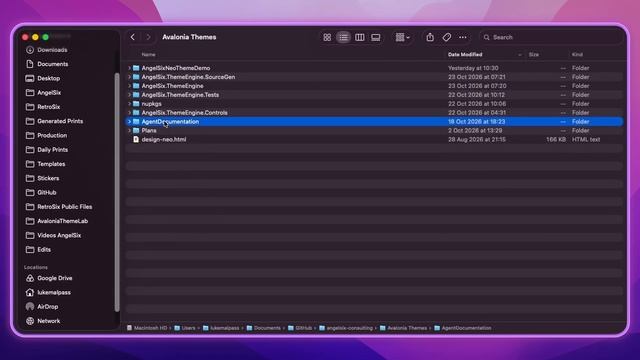Viewport: 640px width, 360px height.
Task: Open Network in the sidebar
Action: [48, 321]
